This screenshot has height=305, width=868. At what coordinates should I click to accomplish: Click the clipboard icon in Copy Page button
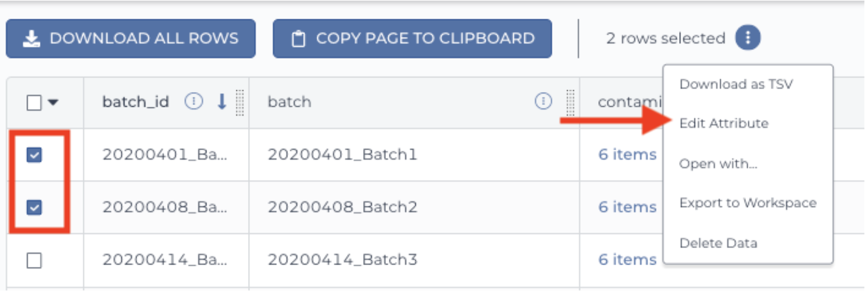pos(299,39)
